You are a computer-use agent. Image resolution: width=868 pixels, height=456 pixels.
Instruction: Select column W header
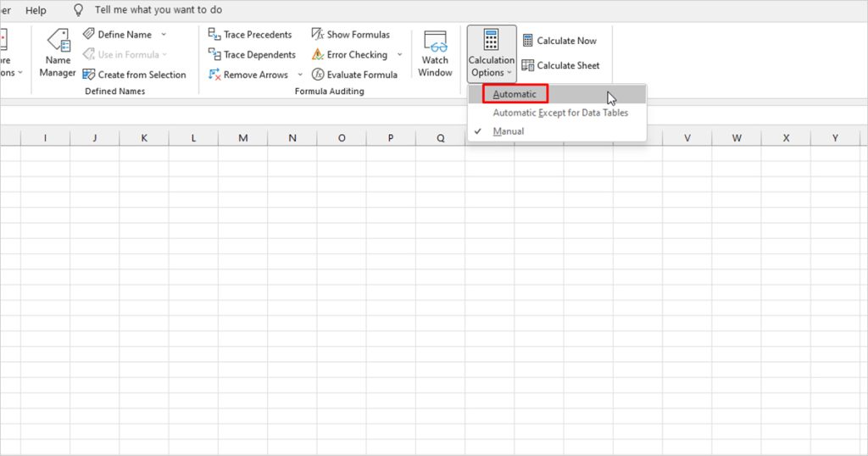tap(737, 138)
